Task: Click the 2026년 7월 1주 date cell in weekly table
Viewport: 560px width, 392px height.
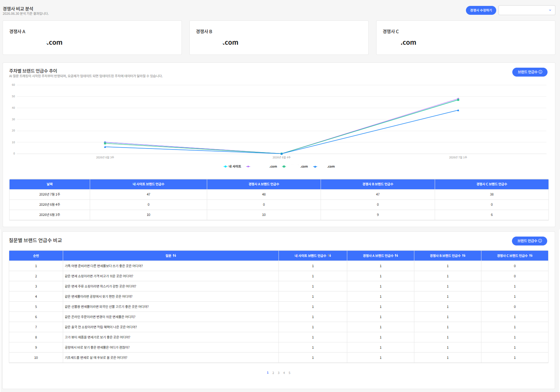Action: 50,195
